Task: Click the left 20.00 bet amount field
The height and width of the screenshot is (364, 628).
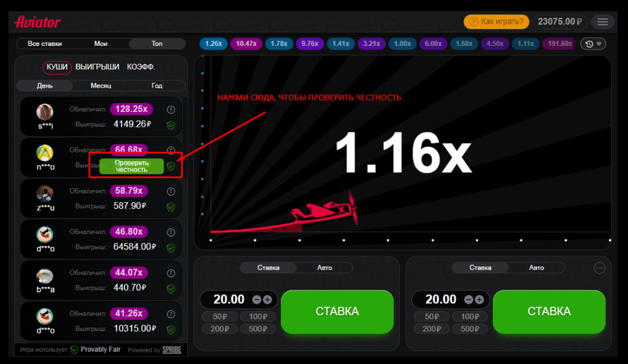Action: [x=229, y=300]
